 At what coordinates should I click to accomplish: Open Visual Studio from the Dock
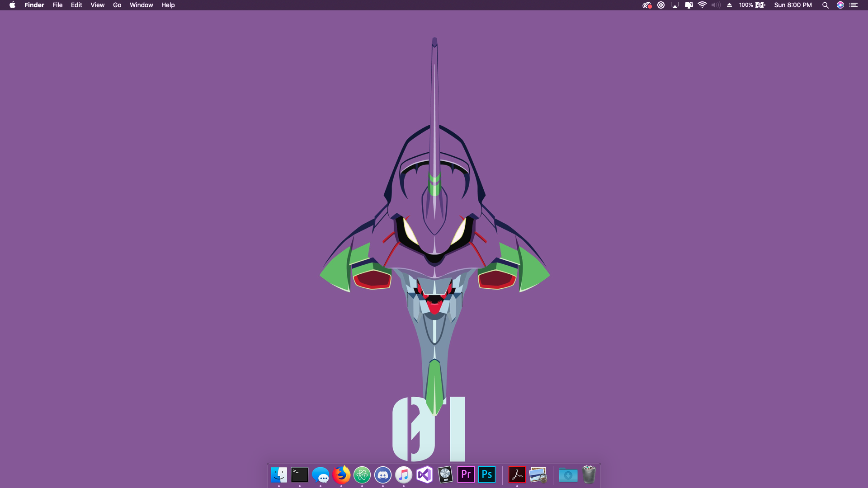pyautogui.click(x=425, y=475)
